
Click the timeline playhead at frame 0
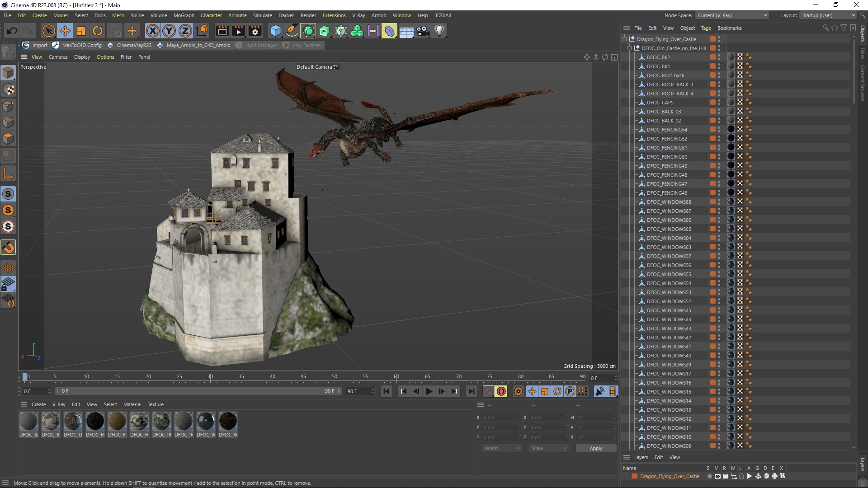25,377
